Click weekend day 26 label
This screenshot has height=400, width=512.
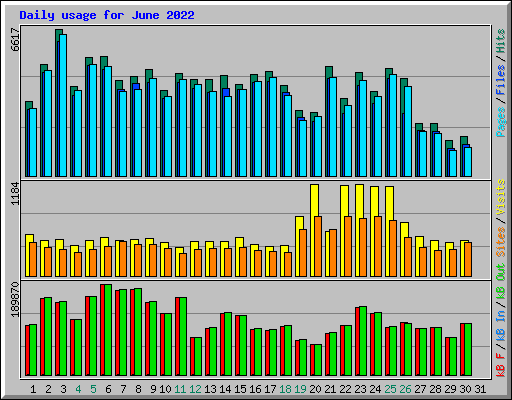405,389
